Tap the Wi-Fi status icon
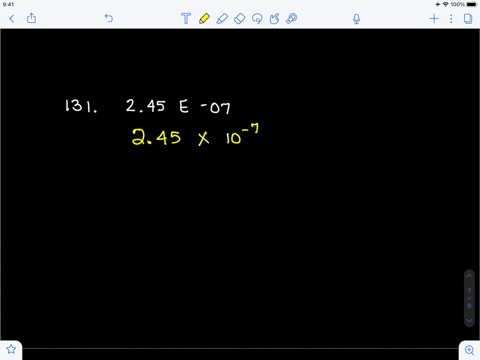 pos(446,4)
